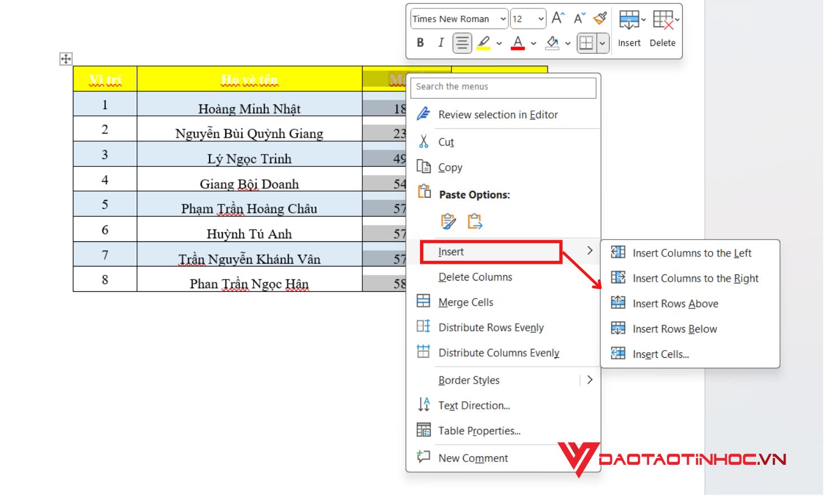Screen dimensions: 840x504
Task: Open the font size dropdown arrow
Action: 541,19
